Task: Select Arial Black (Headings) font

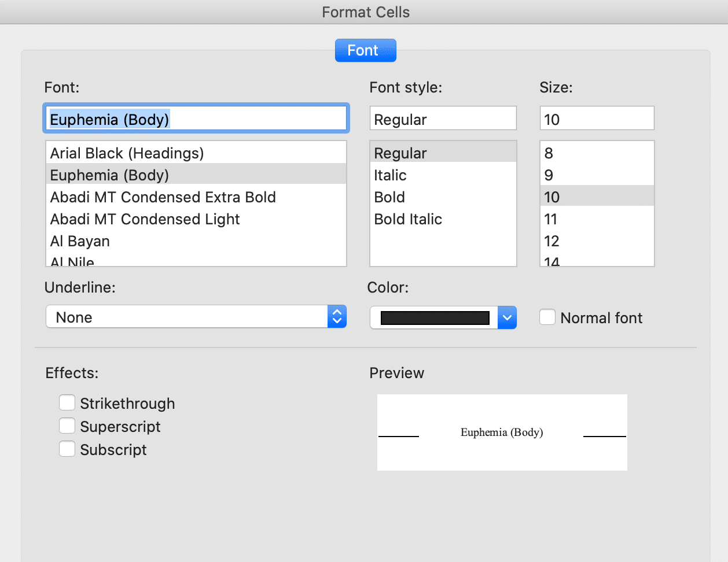Action: [127, 153]
